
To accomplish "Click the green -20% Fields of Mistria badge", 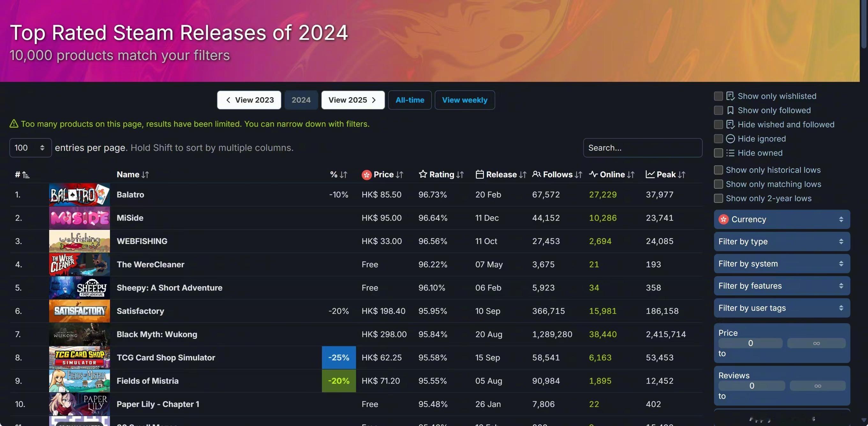I will click(x=339, y=381).
